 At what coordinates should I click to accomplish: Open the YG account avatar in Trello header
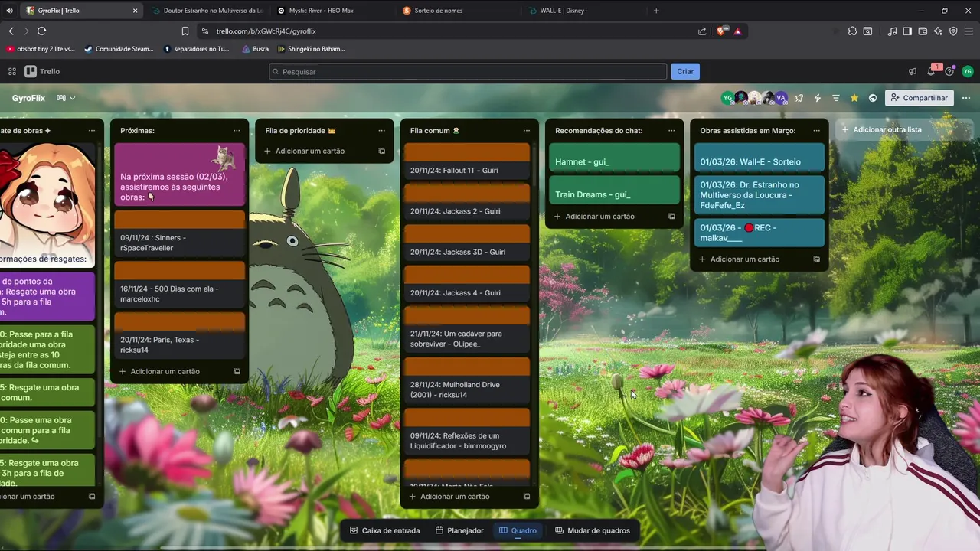(967, 71)
